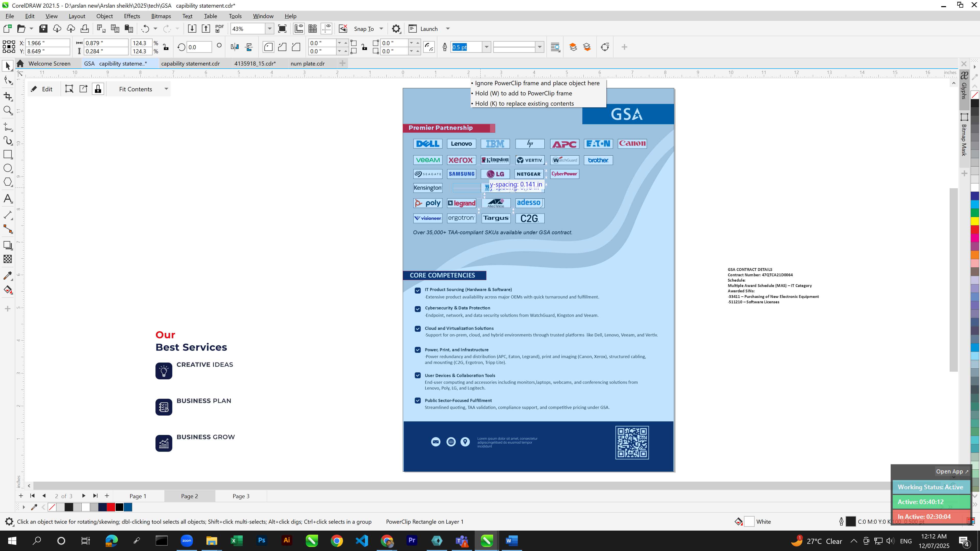
Task: Switch to capability statement.cdr tab
Action: click(x=190, y=64)
